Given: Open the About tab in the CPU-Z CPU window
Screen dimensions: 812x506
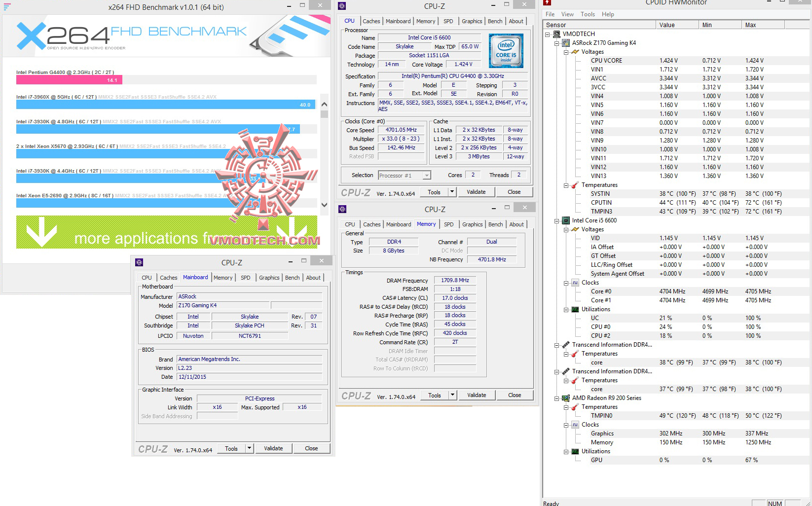Looking at the screenshot, I should 516,21.
